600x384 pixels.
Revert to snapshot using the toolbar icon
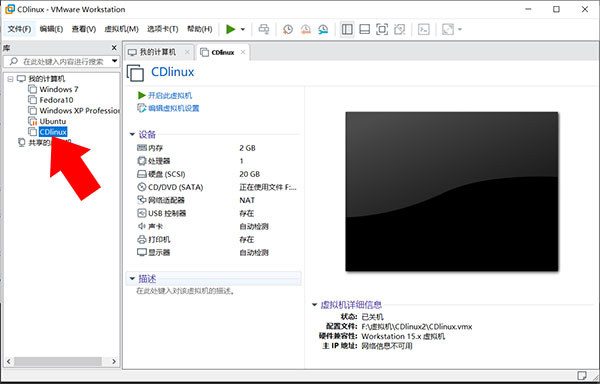click(x=305, y=29)
